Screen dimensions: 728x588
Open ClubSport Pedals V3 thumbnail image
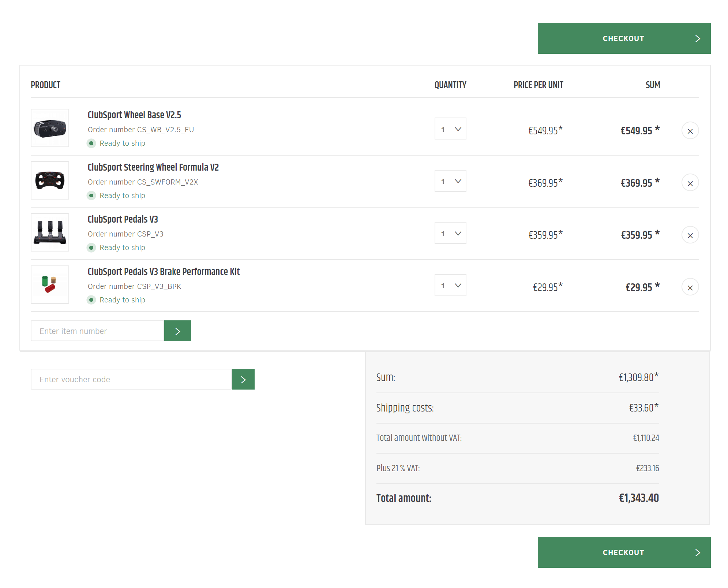[x=50, y=232]
